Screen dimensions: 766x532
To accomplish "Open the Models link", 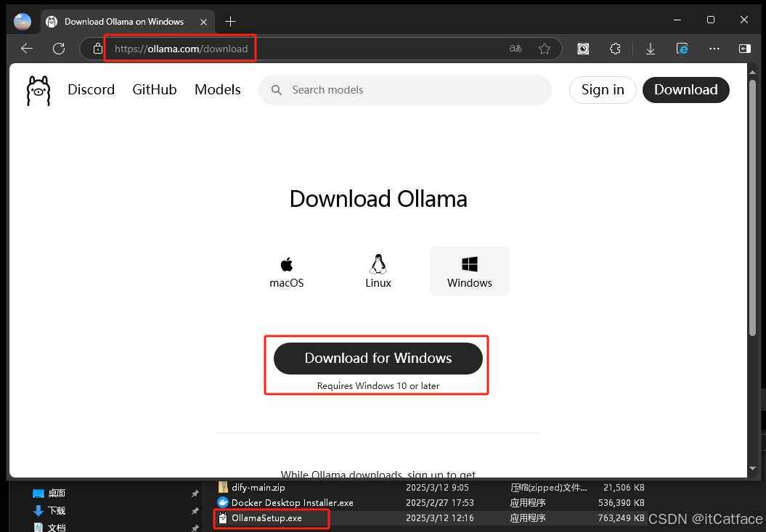I will point(217,89).
